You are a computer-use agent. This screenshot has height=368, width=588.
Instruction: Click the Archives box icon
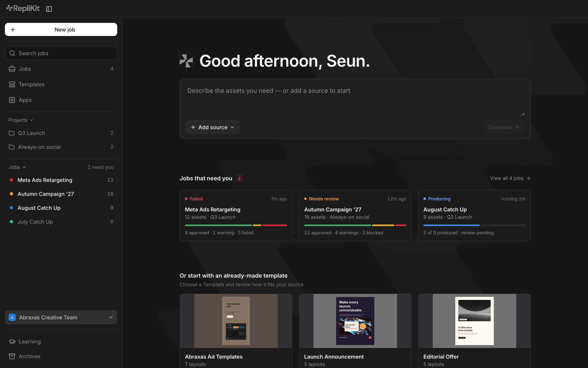tap(12, 356)
